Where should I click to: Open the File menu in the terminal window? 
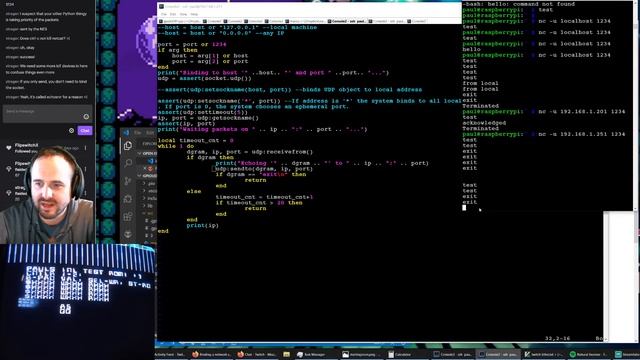[164, 14]
